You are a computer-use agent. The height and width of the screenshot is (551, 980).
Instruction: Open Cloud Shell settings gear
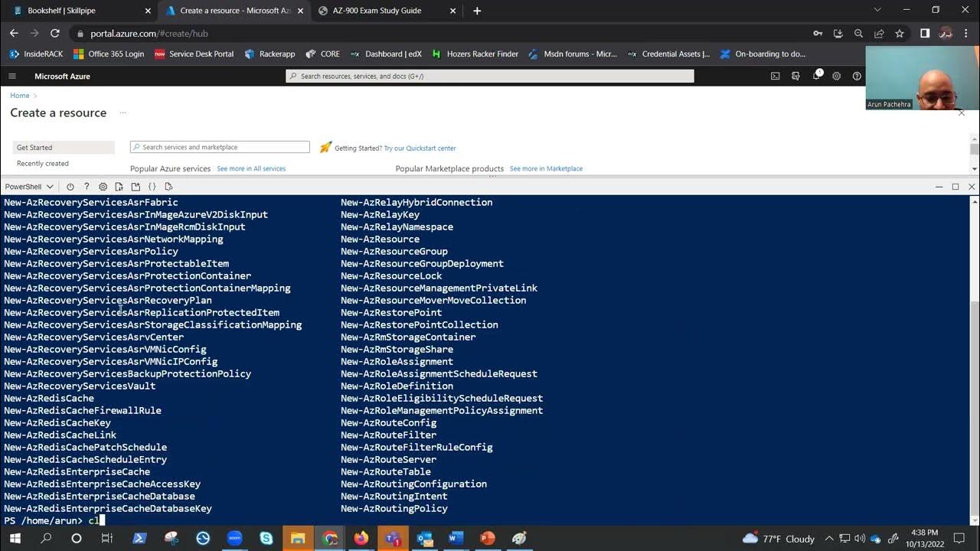(x=103, y=187)
